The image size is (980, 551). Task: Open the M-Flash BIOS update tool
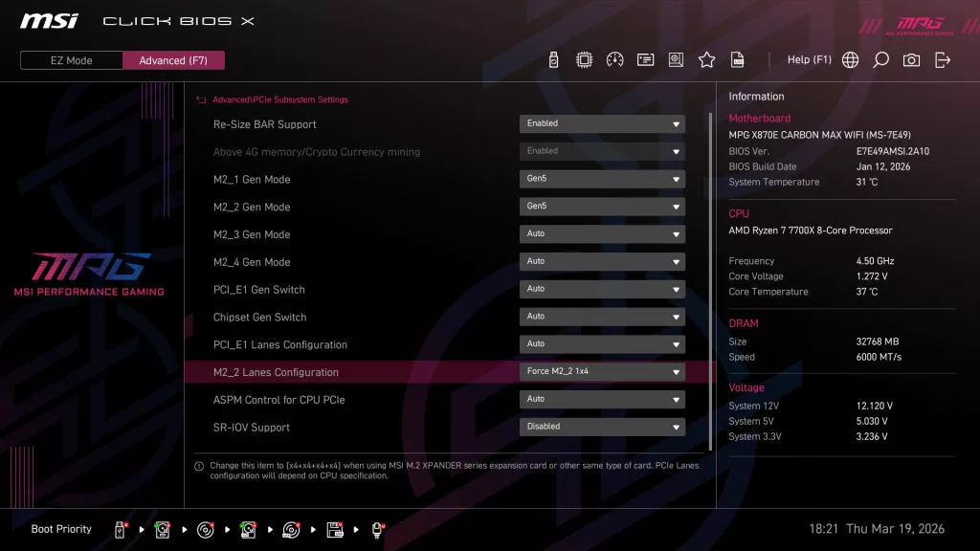pyautogui.click(x=555, y=59)
